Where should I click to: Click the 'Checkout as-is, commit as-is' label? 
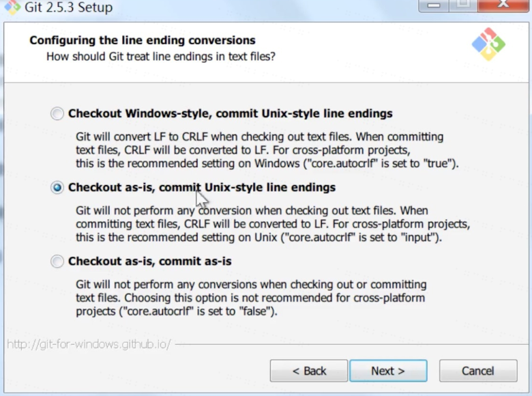click(149, 261)
